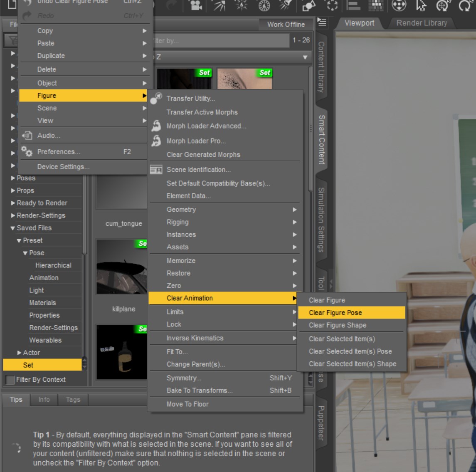The image size is (476, 472).
Task: Collapse the Saved Files category
Action: (13, 228)
